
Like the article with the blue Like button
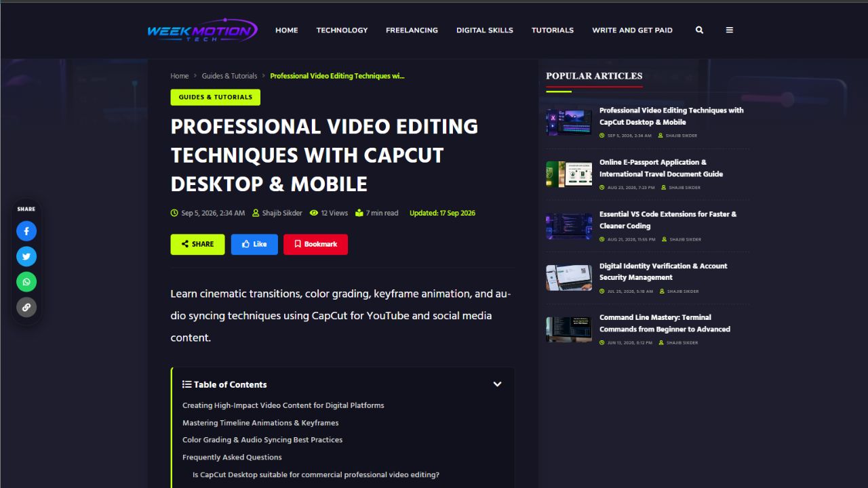pos(254,244)
